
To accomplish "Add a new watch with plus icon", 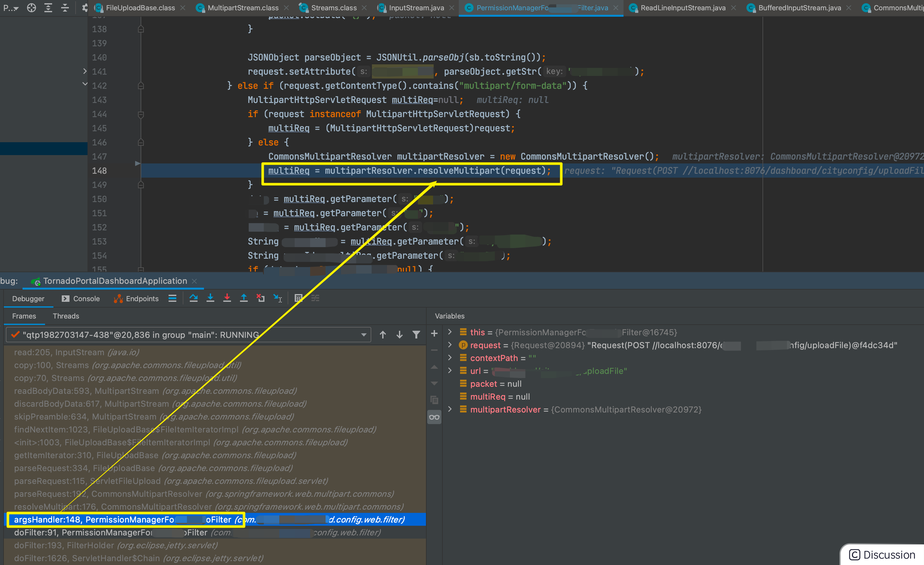I will coord(434,333).
